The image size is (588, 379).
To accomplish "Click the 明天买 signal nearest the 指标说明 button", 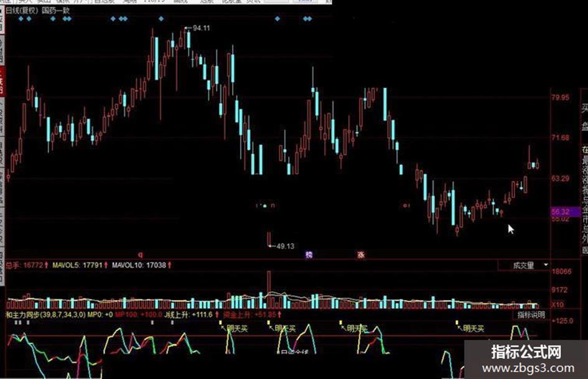I will coord(474,329).
